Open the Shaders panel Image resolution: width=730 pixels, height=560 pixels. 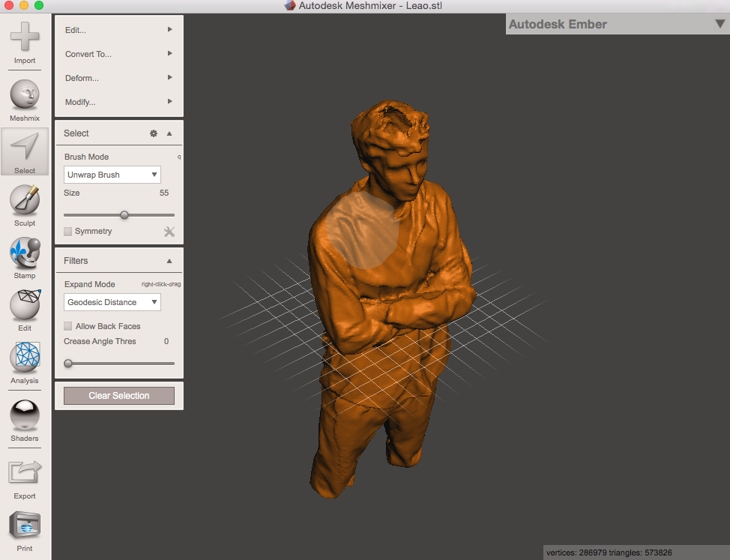pyautogui.click(x=25, y=421)
